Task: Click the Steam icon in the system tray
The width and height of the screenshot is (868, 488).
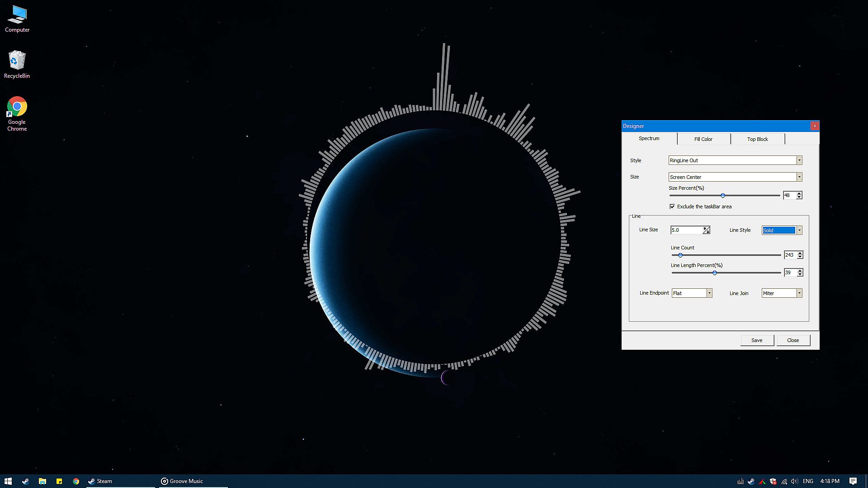Action: click(751, 481)
